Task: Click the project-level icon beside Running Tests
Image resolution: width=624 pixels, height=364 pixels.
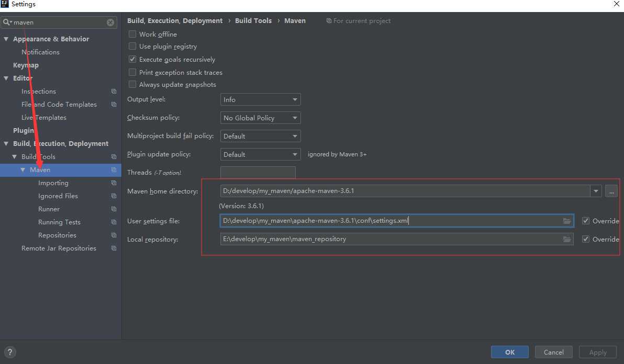Action: tap(114, 222)
